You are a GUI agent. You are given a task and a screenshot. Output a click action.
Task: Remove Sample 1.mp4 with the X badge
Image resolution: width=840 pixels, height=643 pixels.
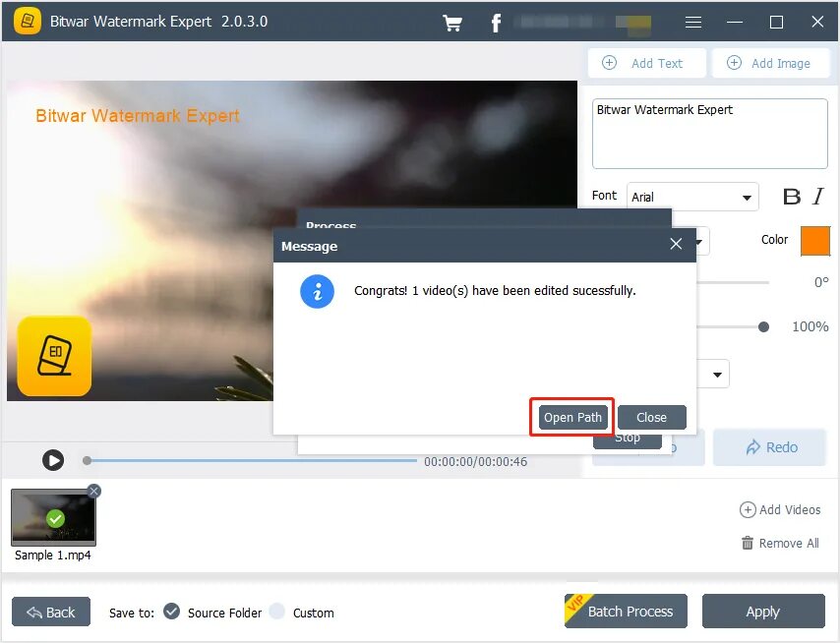tap(93, 491)
